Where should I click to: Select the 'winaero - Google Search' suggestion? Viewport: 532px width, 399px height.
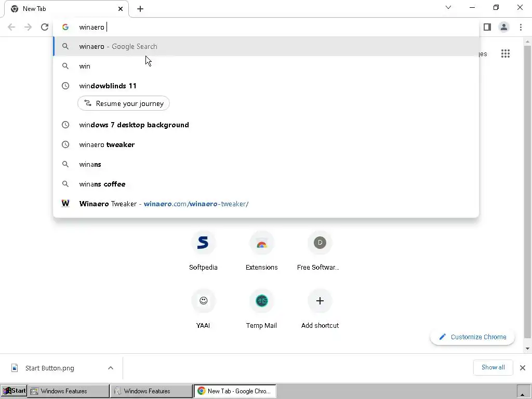[x=266, y=46]
